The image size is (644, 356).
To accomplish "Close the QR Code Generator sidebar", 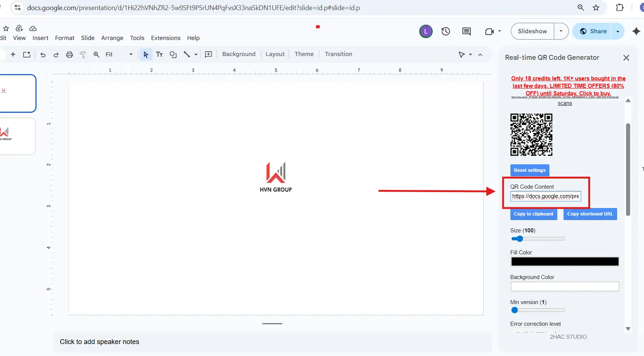I will (626, 58).
